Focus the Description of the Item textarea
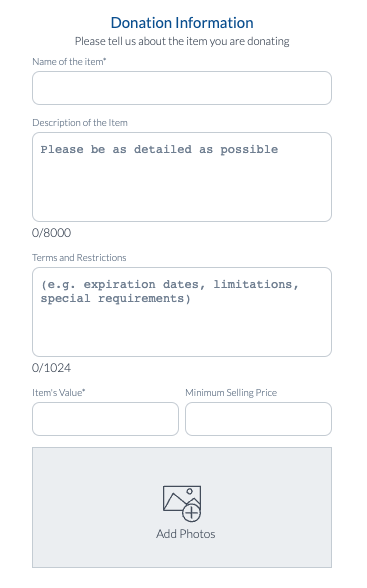Image resolution: width=367 pixels, height=588 pixels. click(x=182, y=177)
